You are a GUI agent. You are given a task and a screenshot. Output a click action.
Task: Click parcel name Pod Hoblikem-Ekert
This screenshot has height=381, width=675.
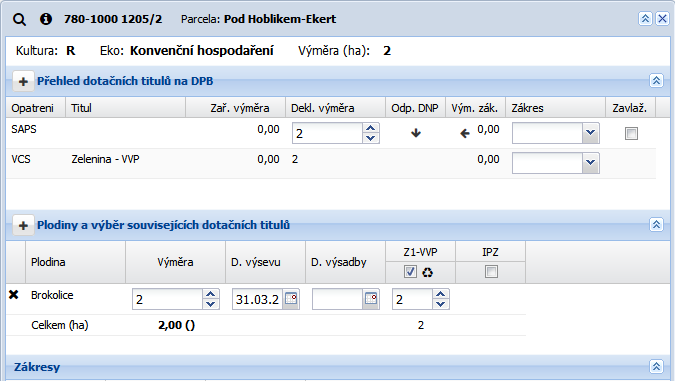[x=280, y=19]
